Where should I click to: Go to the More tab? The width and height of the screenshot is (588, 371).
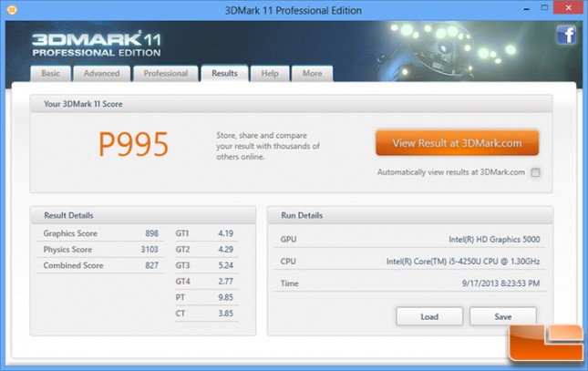[313, 74]
